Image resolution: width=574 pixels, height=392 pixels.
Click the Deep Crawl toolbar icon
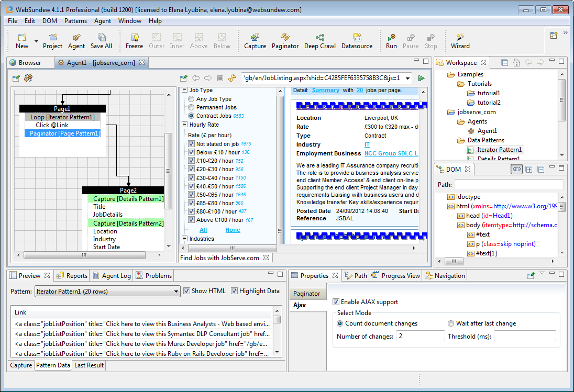coord(320,41)
